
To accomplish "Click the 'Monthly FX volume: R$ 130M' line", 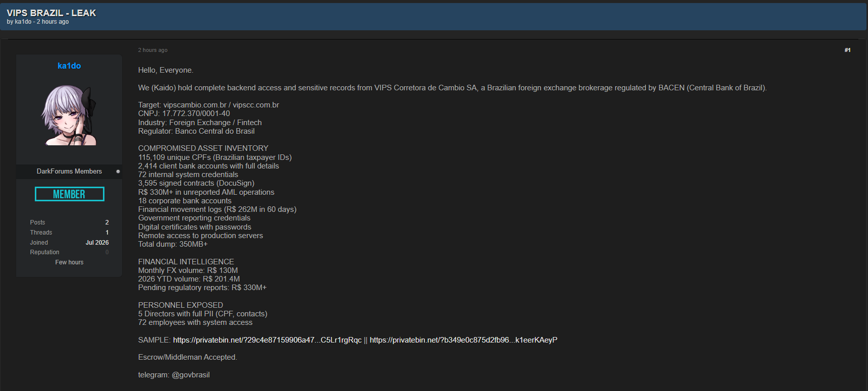I will click(x=188, y=270).
